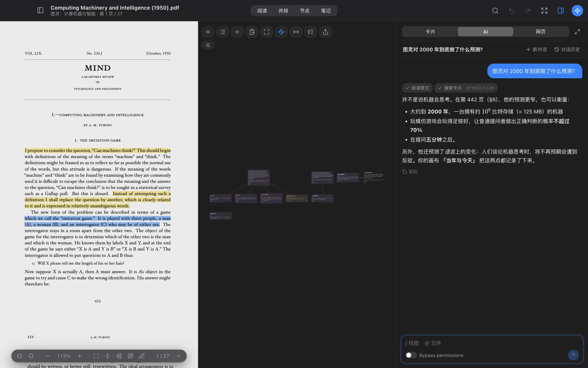This screenshot has width=588, height=368.
Task: Click the blue AI sparkle button
Action: pyautogui.click(x=577, y=11)
